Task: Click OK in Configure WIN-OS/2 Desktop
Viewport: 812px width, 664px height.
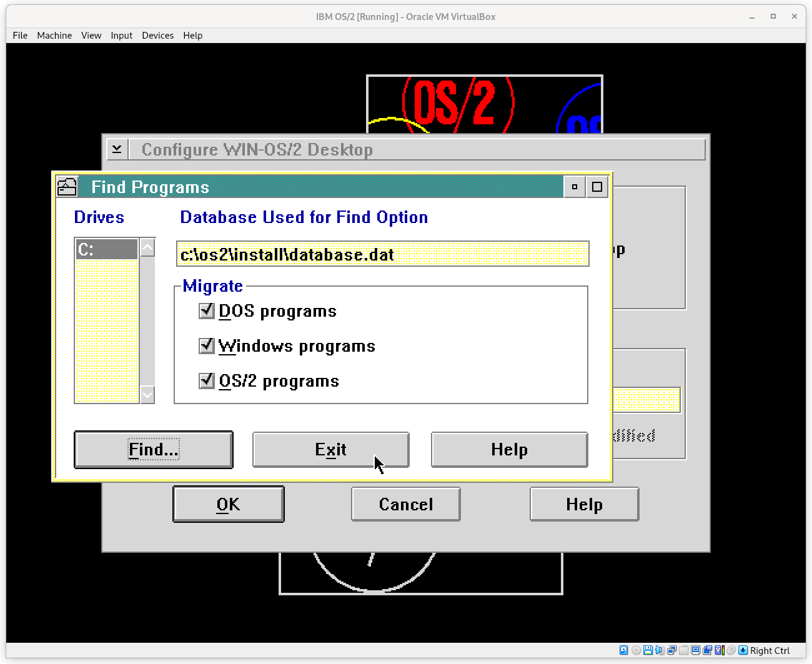Action: coord(229,504)
